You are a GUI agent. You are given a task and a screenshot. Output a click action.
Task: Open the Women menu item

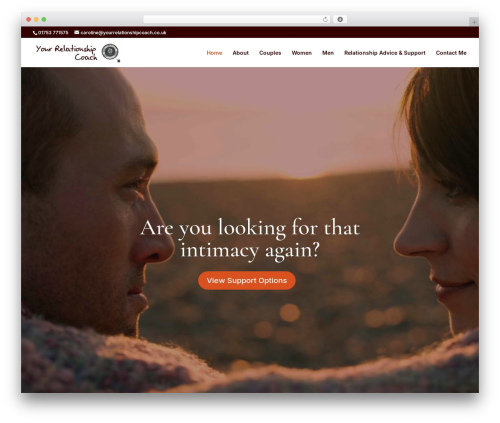click(302, 53)
